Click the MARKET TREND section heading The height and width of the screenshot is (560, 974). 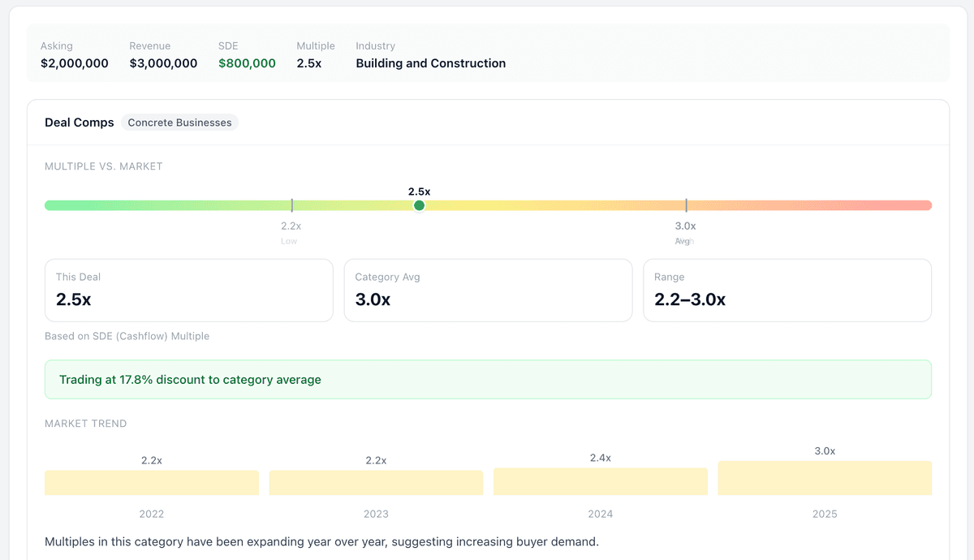[x=86, y=423]
